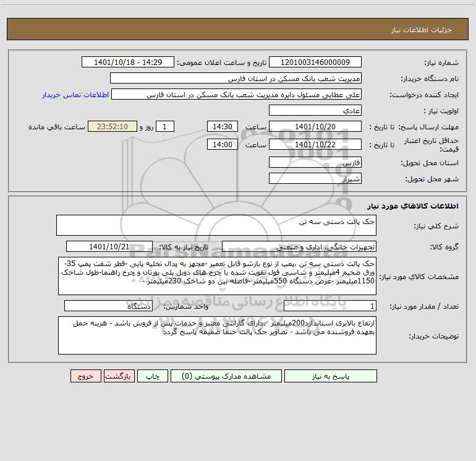The image size is (476, 461).
Task: Click remaining days field showing 1
Action: pos(165,126)
